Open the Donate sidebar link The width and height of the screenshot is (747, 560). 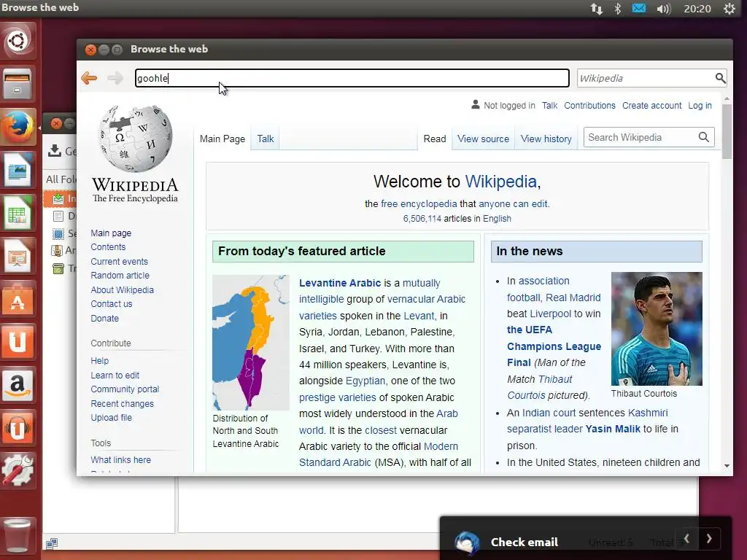(105, 318)
